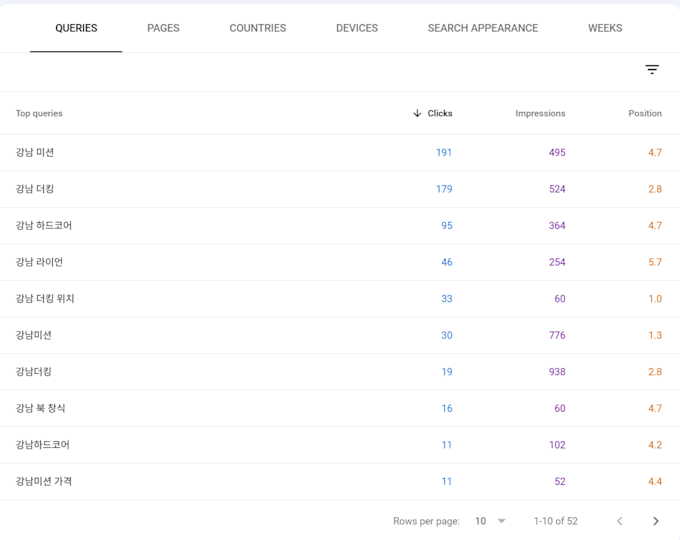Viewport: 680px width, 540px height.
Task: Click the 191 clicks value
Action: pos(444,152)
